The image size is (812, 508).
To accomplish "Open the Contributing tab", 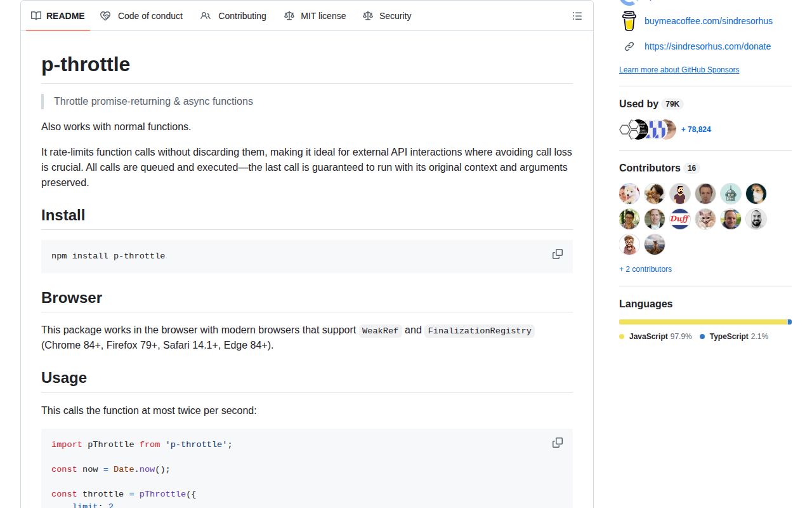I will pyautogui.click(x=233, y=16).
